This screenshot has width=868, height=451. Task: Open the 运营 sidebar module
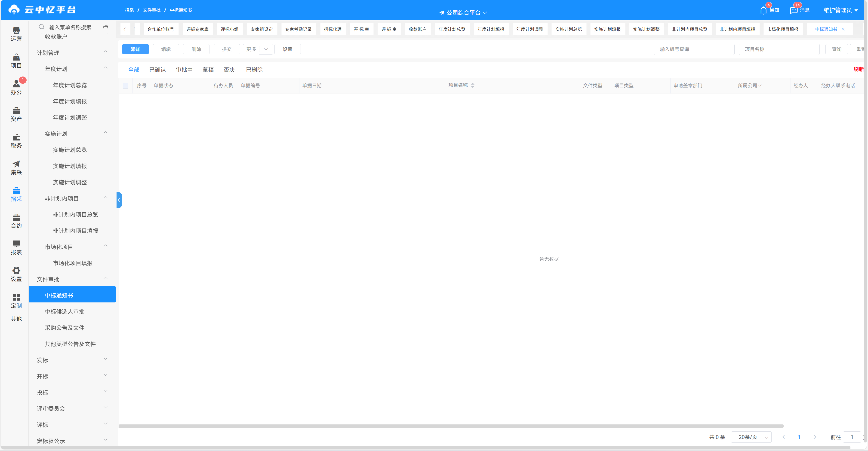pos(16,34)
